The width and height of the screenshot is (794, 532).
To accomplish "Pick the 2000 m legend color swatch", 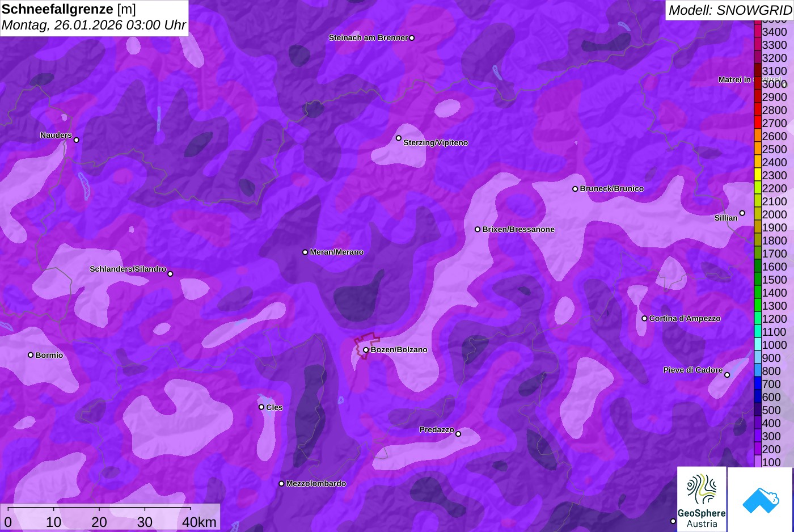I will [757, 214].
